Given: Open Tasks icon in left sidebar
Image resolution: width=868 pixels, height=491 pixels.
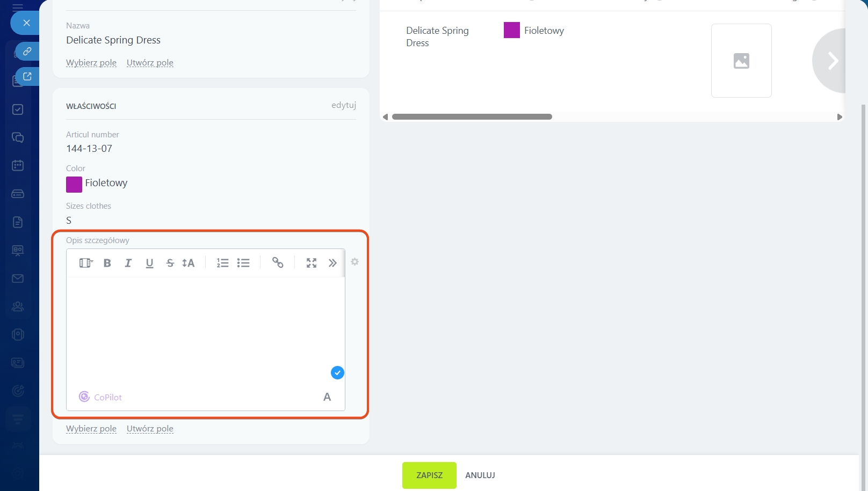Looking at the screenshot, I should [x=18, y=109].
